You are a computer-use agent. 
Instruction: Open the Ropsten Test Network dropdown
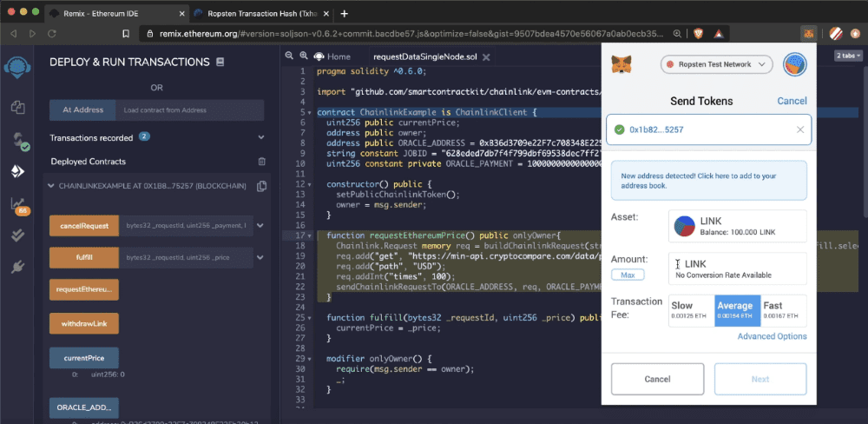click(x=716, y=65)
